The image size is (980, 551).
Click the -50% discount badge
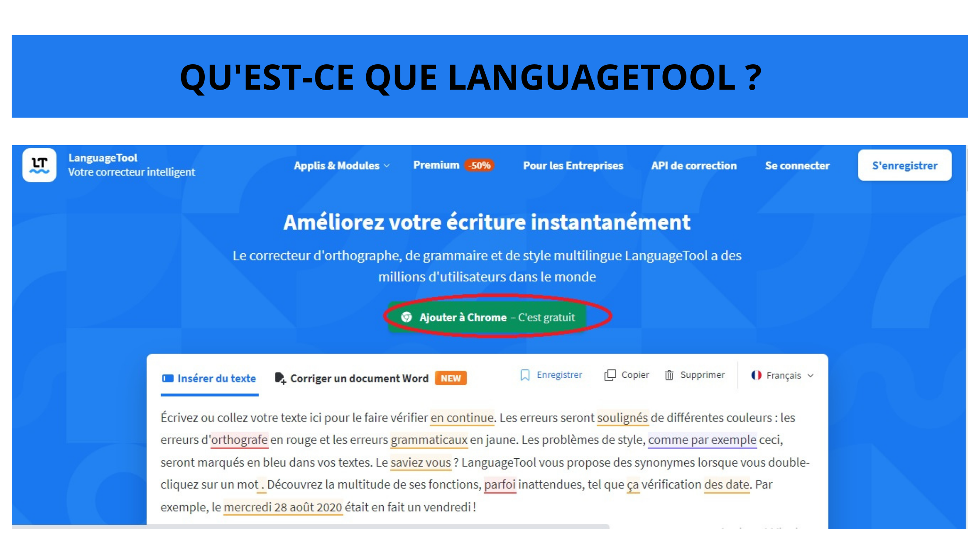click(x=479, y=165)
